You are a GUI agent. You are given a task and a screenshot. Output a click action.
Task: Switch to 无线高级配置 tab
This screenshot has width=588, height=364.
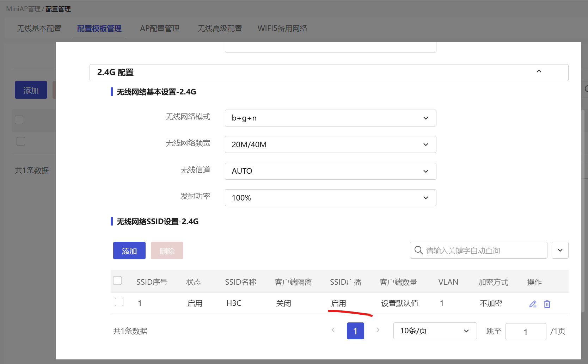(x=220, y=29)
